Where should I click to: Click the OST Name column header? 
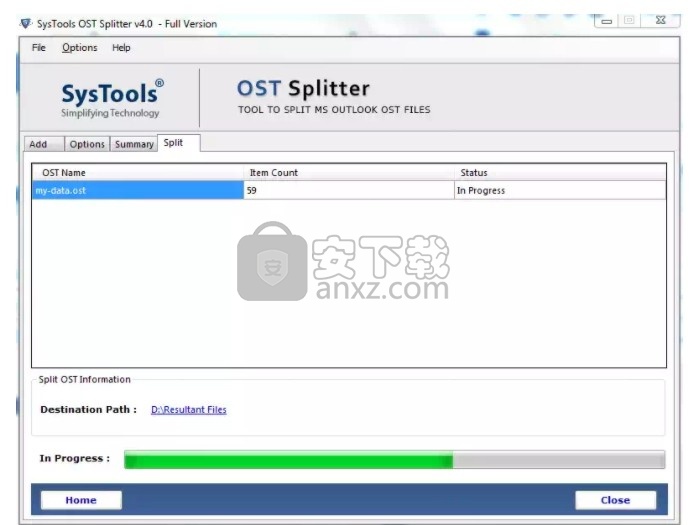click(x=138, y=173)
